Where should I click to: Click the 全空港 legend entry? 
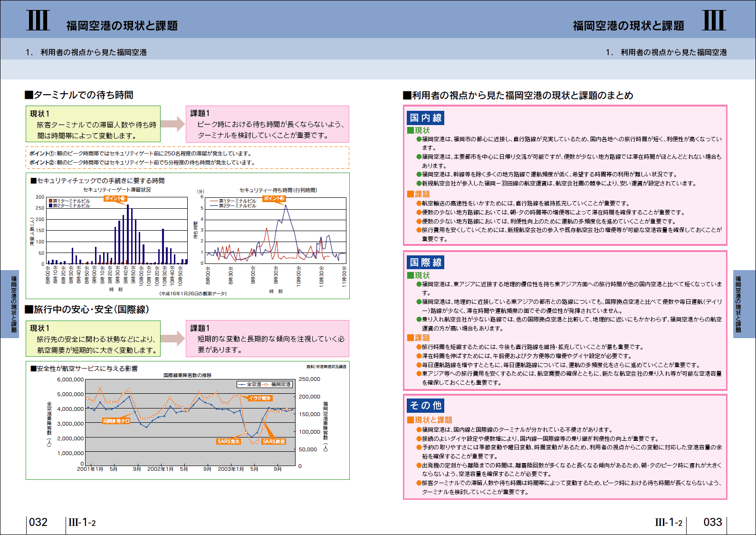[250, 384]
